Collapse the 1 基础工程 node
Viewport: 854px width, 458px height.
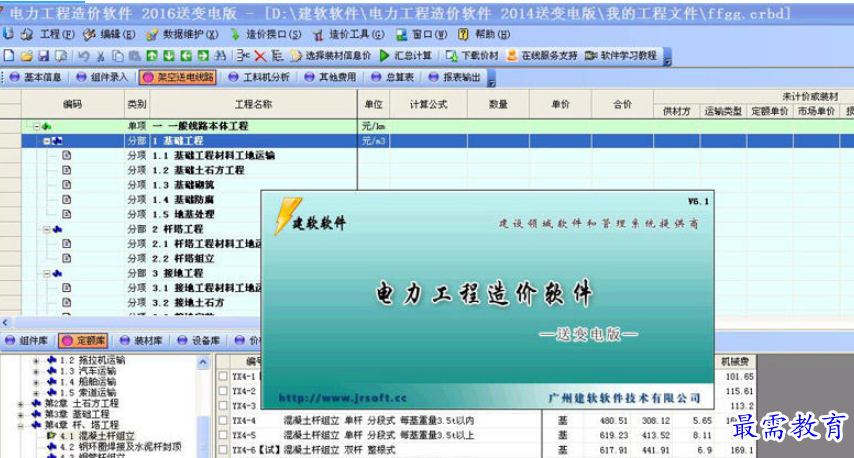tap(47, 141)
